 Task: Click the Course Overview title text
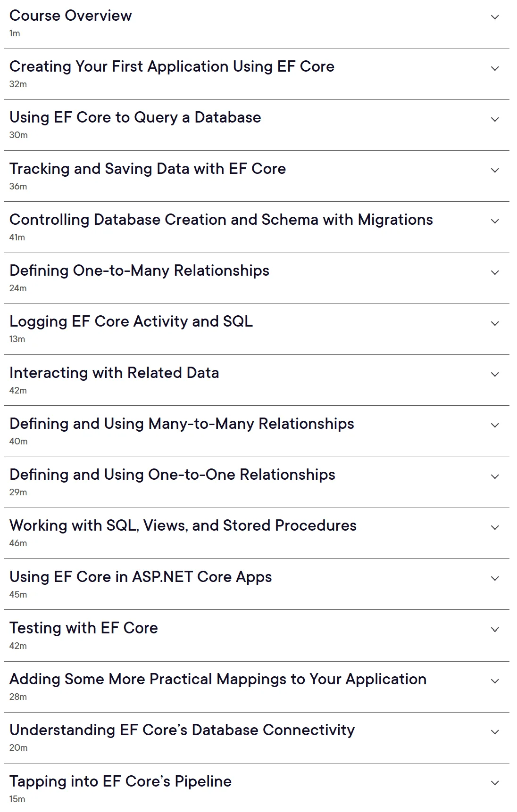coord(71,16)
